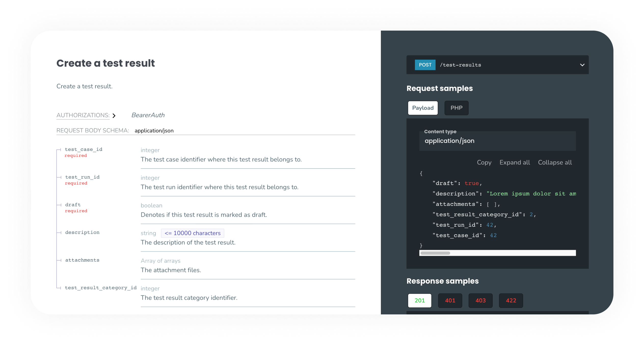Click the PHP tab icon
Image resolution: width=644 pixels, height=345 pixels.
(457, 108)
